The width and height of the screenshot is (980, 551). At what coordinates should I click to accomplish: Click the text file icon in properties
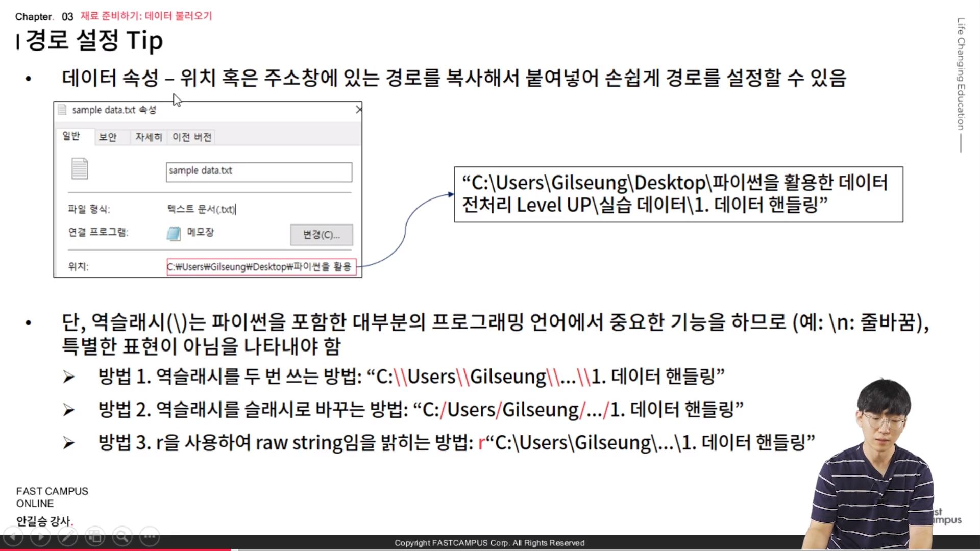coord(80,169)
